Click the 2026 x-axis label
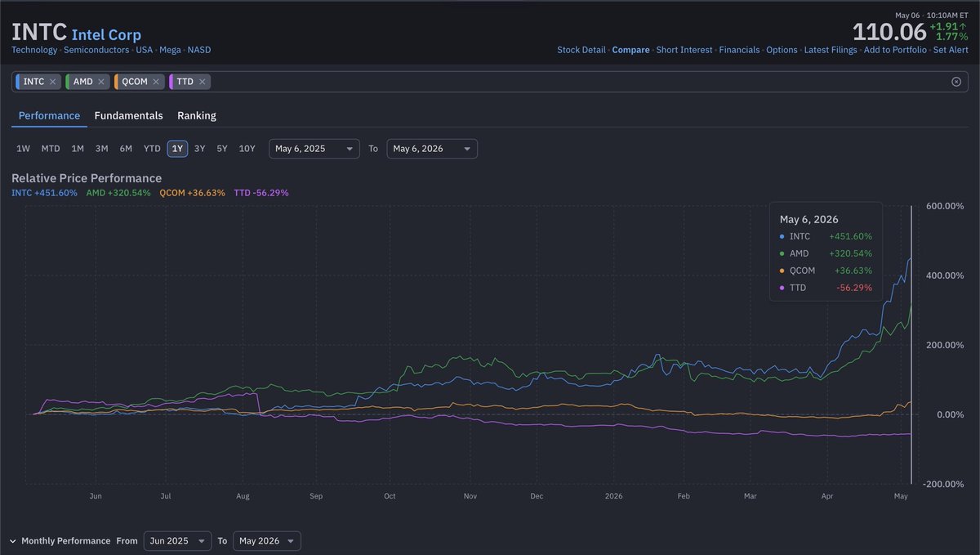Viewport: 980px width, 555px height. click(x=614, y=496)
